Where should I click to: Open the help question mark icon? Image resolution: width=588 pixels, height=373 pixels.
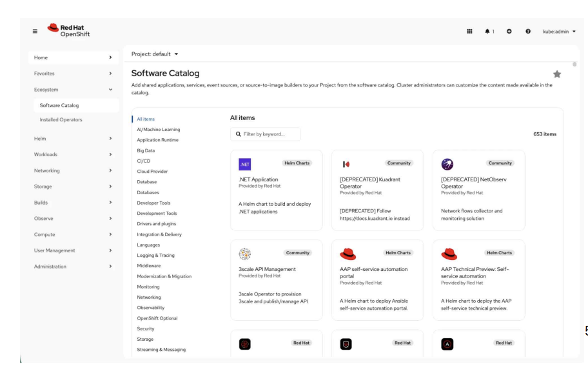[527, 31]
